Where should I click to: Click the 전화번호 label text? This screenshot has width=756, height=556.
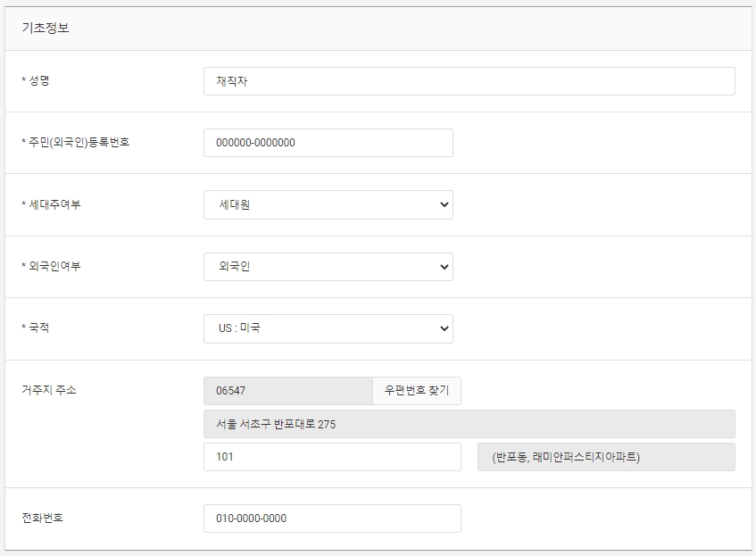point(43,518)
